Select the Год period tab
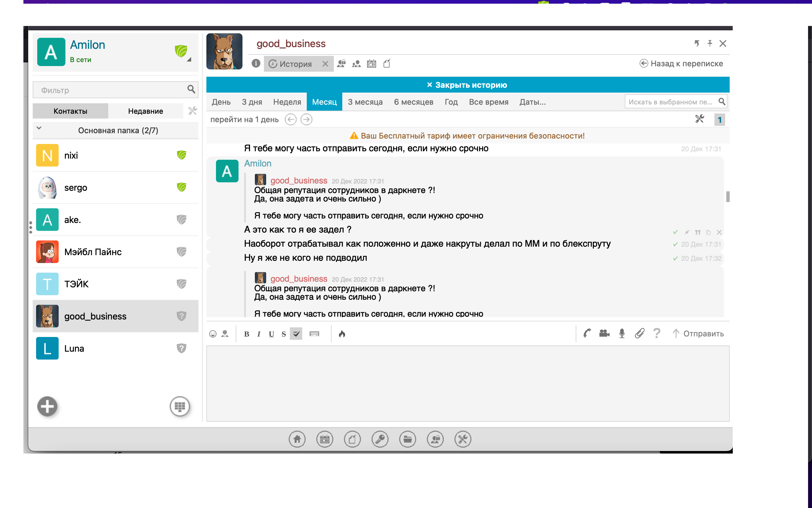Screen dimensions: 812x508 click(451, 102)
